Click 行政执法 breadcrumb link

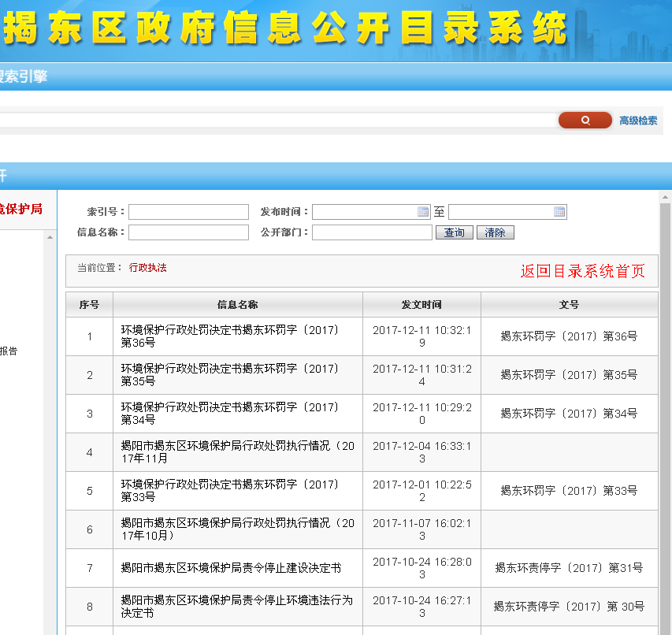(148, 268)
